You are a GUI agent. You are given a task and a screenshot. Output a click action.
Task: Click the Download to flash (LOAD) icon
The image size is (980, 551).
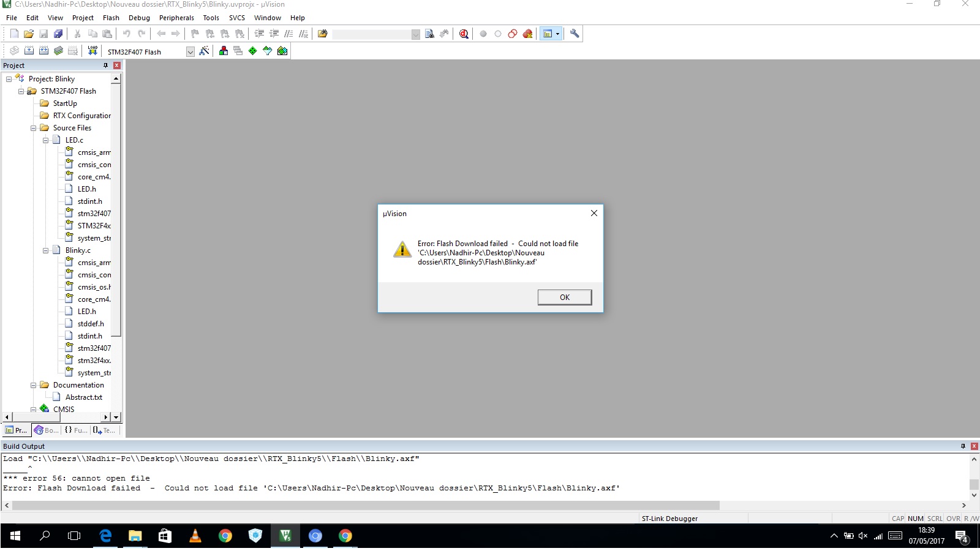click(x=92, y=51)
